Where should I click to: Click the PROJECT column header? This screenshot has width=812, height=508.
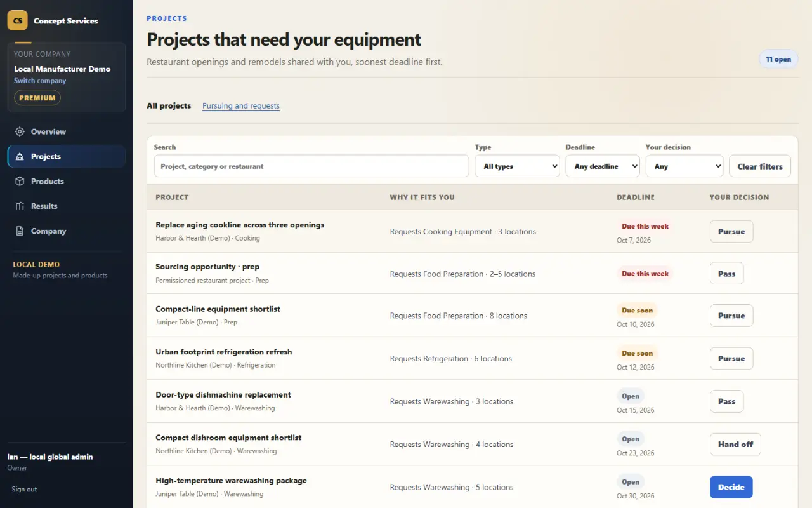(x=172, y=197)
